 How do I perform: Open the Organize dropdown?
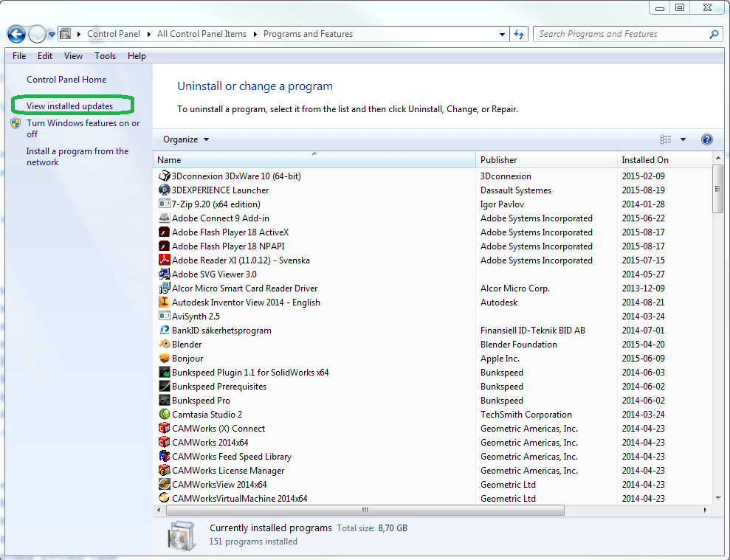pyautogui.click(x=186, y=139)
